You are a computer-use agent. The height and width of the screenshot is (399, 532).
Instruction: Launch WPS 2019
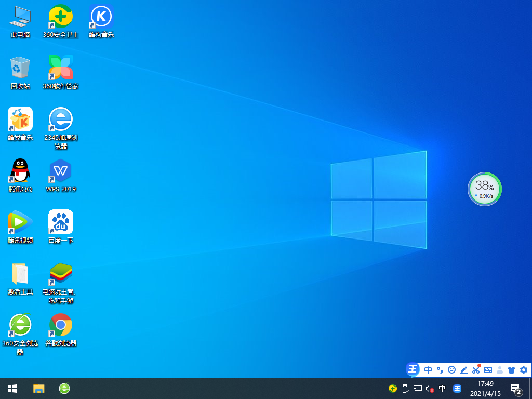click(60, 171)
